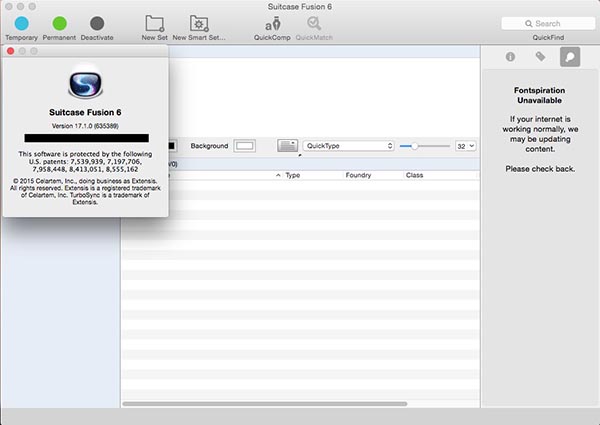Open the info tab in side panel

click(511, 57)
